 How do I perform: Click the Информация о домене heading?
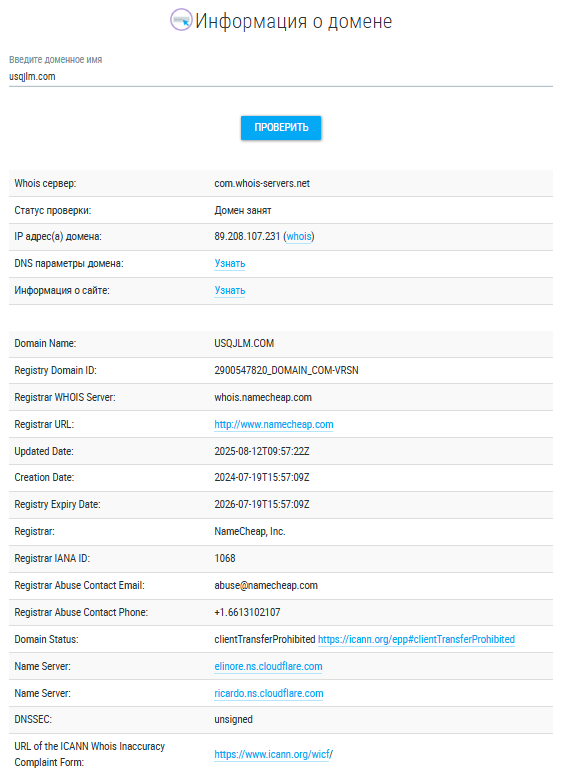click(294, 21)
